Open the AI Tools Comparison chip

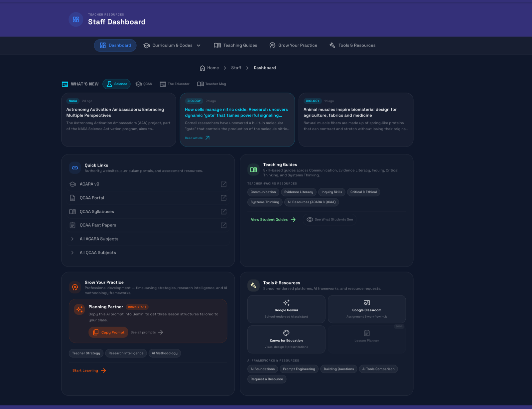tap(378, 369)
